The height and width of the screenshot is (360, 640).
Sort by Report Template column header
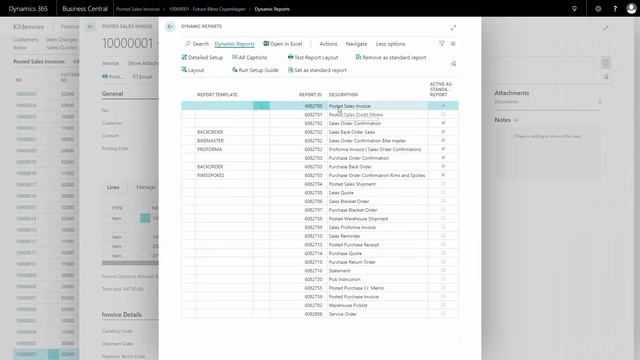click(217, 95)
